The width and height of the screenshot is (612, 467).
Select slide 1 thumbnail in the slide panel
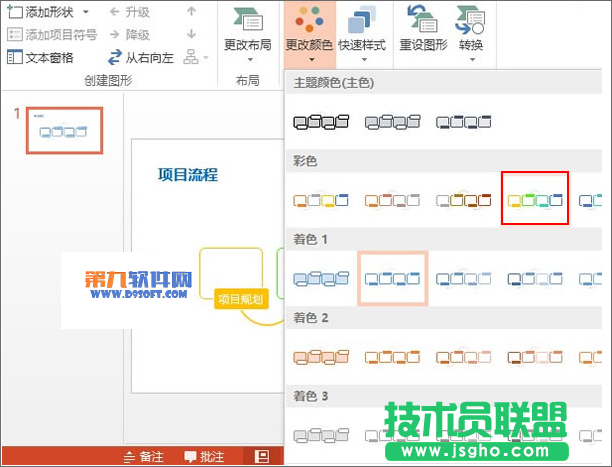pyautogui.click(x=64, y=130)
